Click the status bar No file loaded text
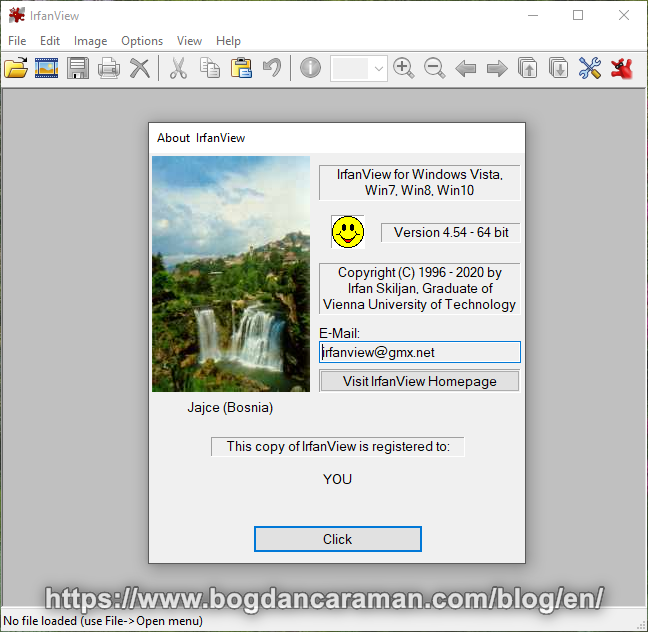The height and width of the screenshot is (632, 648). [103, 621]
